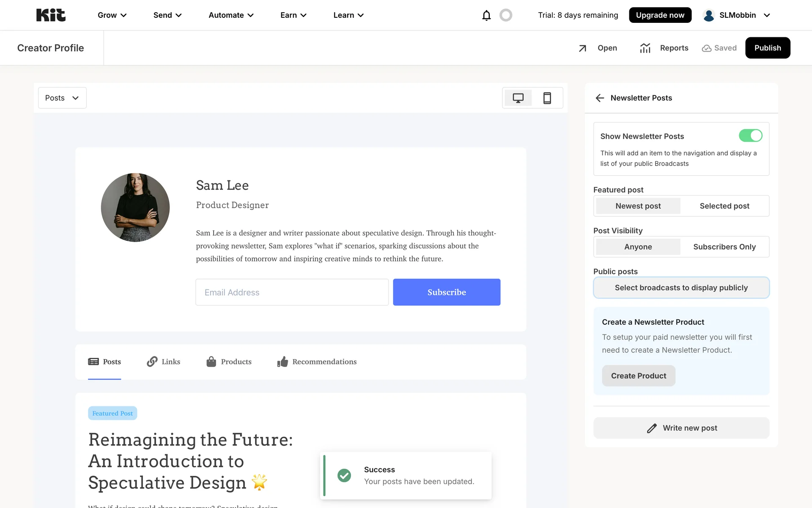Click Select broadcasts to display publicly
812x508 pixels.
tap(681, 288)
